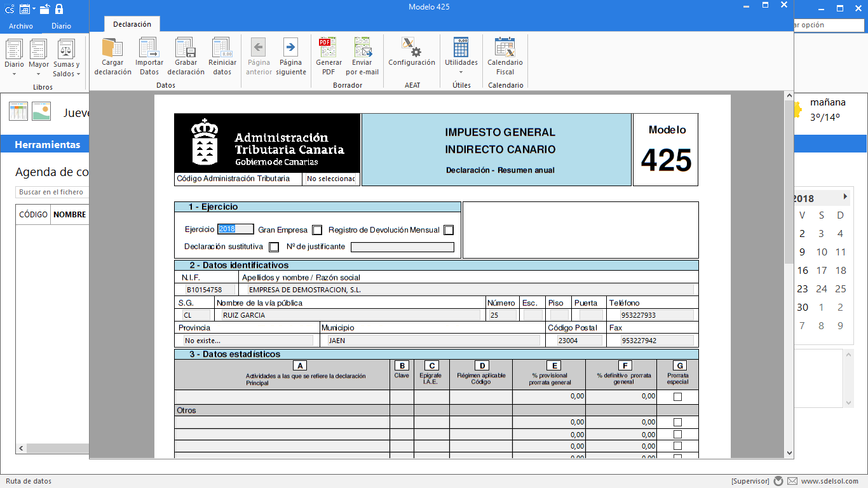The image size is (868, 488).
Task: Expand the Sumas y Saldos dropdown
Action: [66, 58]
